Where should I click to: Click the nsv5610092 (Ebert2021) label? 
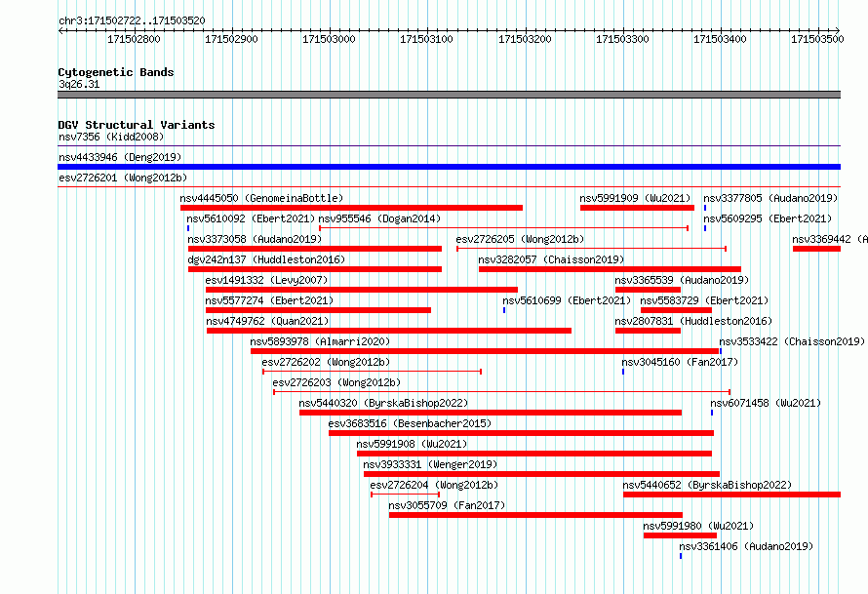click(251, 218)
